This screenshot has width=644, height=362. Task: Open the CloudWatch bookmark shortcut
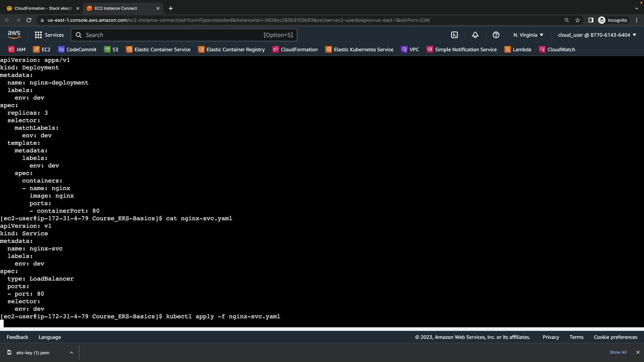(557, 50)
